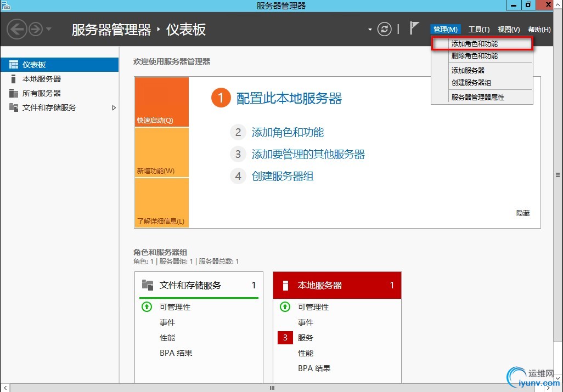Open the notifications flag icon

click(414, 28)
